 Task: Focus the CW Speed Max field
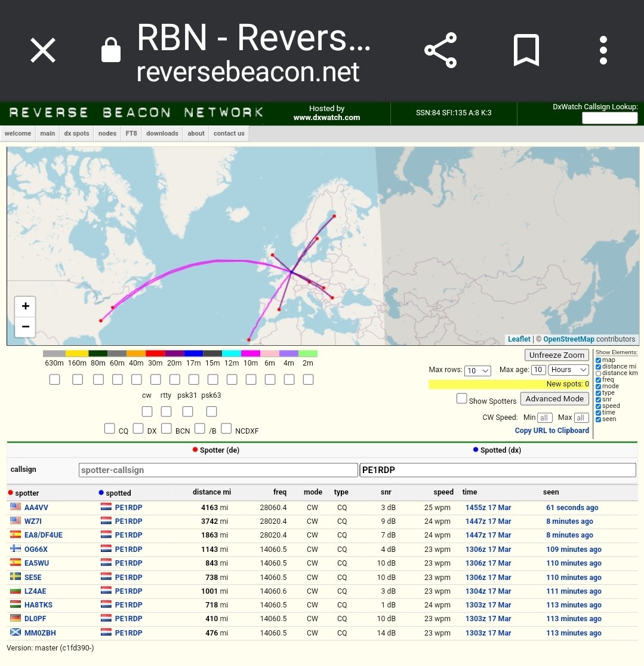pyautogui.click(x=581, y=418)
